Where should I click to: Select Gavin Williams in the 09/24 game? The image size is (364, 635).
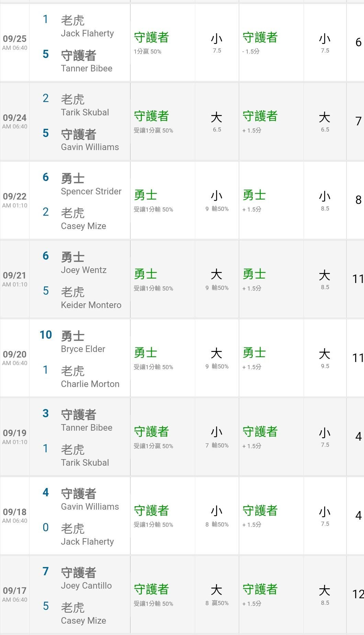pos(90,147)
